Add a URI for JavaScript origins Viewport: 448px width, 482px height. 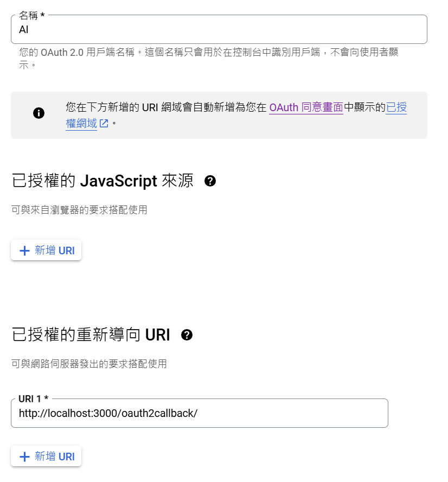[46, 250]
